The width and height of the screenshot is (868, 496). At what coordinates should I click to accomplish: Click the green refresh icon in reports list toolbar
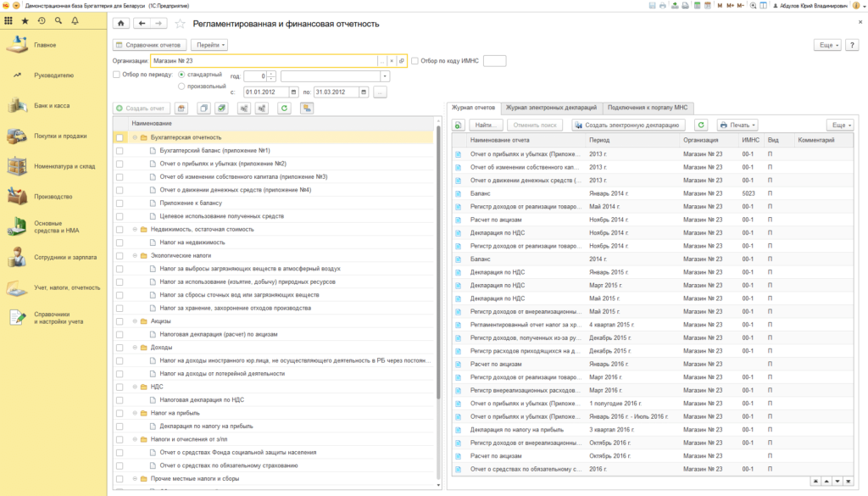point(284,109)
